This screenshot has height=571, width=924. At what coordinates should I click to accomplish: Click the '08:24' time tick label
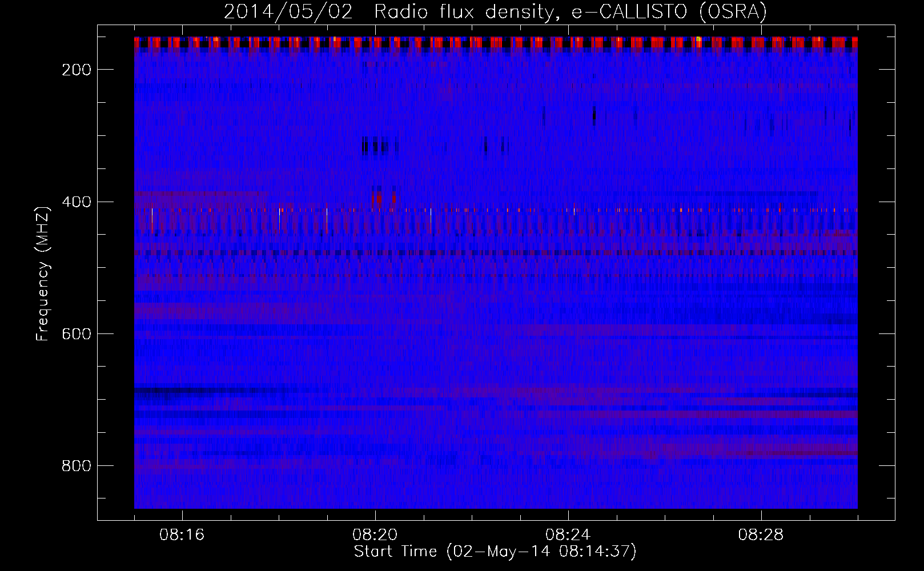coord(568,535)
